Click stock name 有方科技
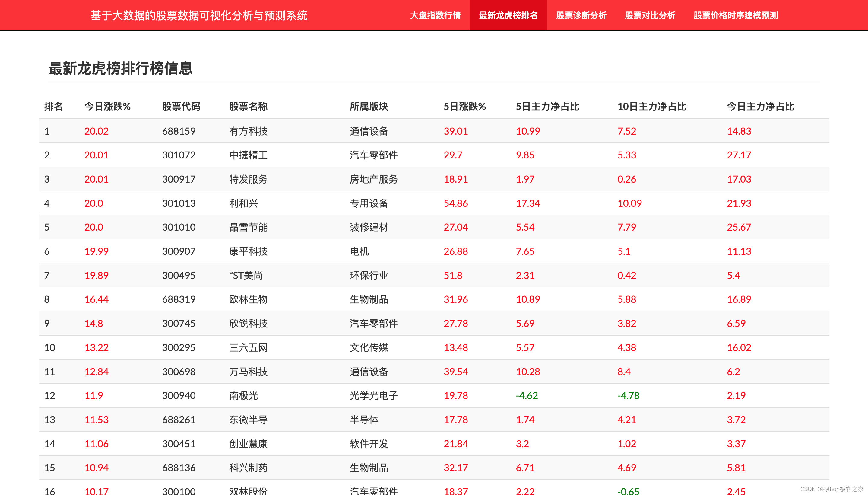This screenshot has width=868, height=495. (x=248, y=131)
